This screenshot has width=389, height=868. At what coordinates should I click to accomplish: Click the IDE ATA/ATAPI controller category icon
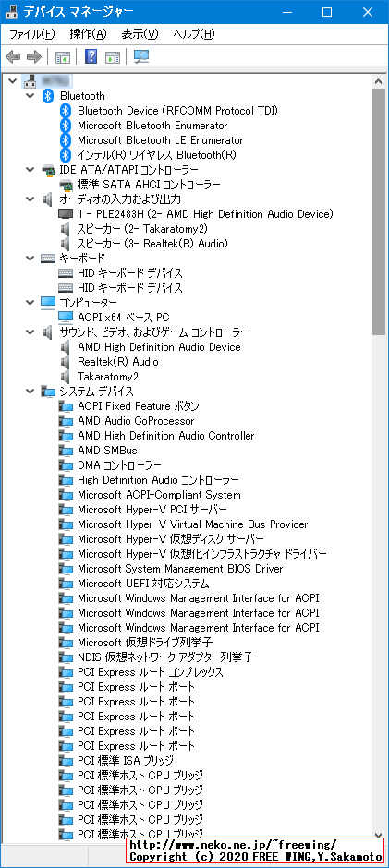pos(48,169)
